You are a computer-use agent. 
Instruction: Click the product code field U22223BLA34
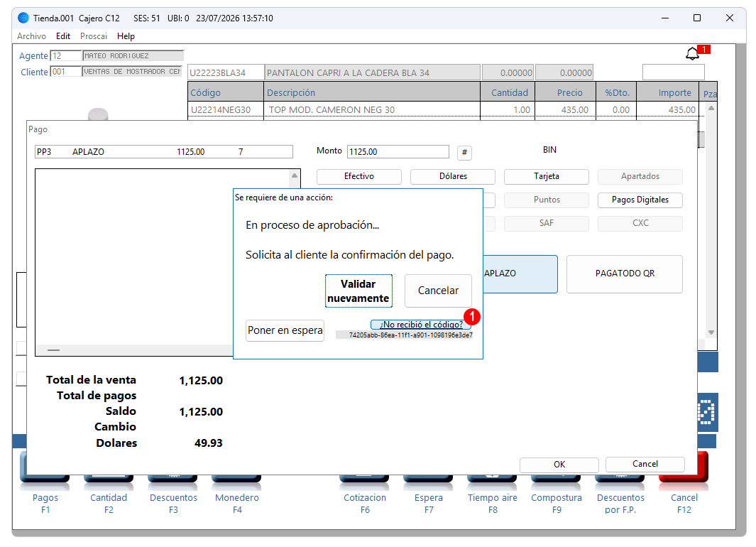(226, 73)
